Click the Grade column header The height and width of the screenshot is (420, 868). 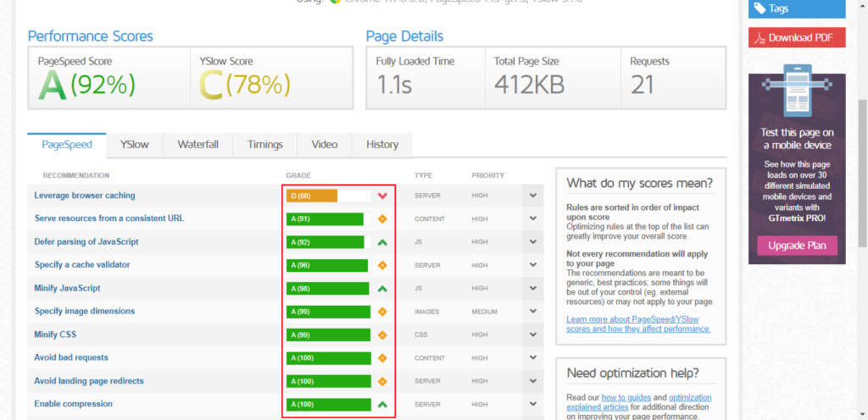tap(298, 176)
